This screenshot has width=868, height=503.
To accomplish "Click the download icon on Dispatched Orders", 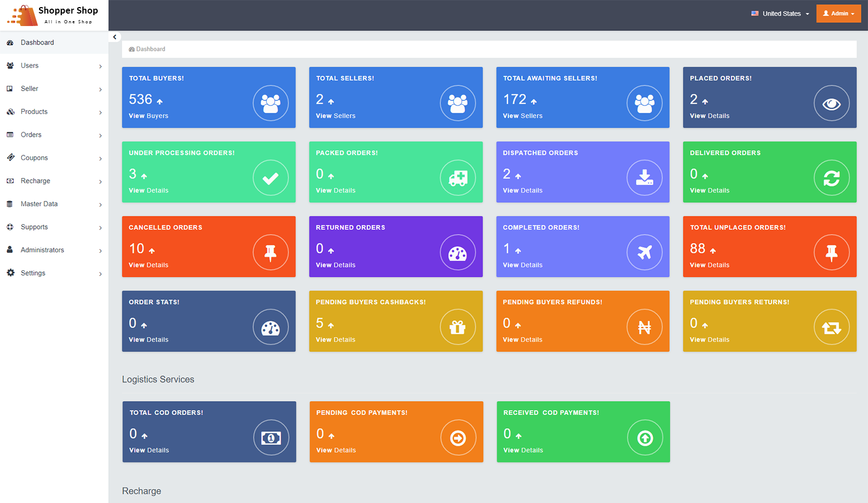I will 644,177.
